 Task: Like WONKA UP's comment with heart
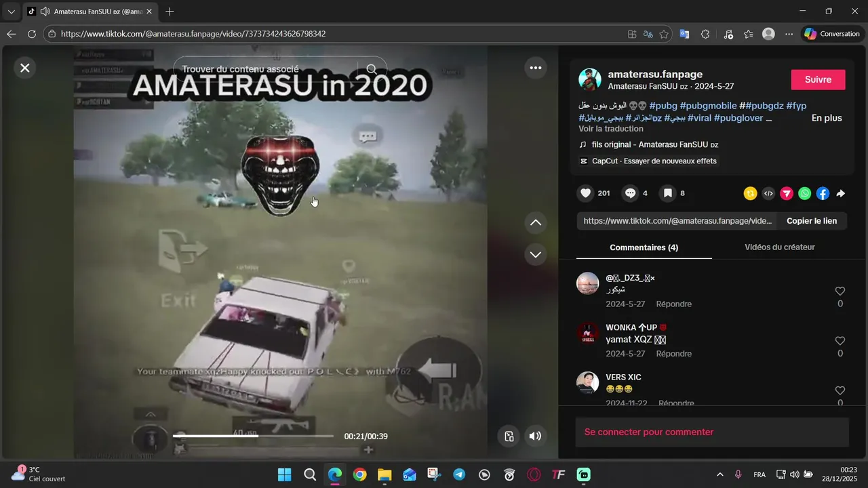click(x=840, y=341)
